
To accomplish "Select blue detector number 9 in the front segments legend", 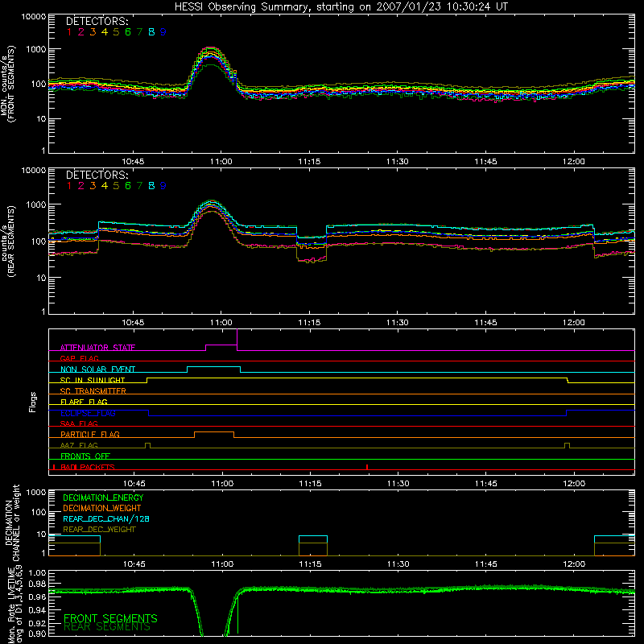I will point(163,32).
